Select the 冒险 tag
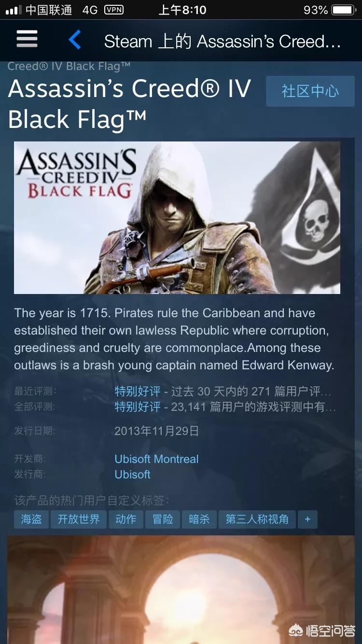Image resolution: width=362 pixels, height=644 pixels. click(163, 519)
